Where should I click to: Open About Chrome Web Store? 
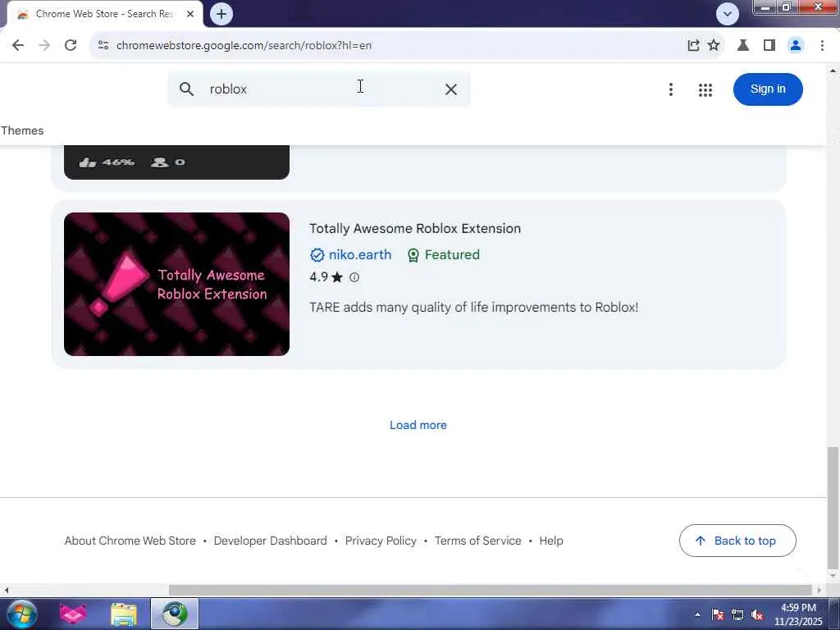[130, 541]
